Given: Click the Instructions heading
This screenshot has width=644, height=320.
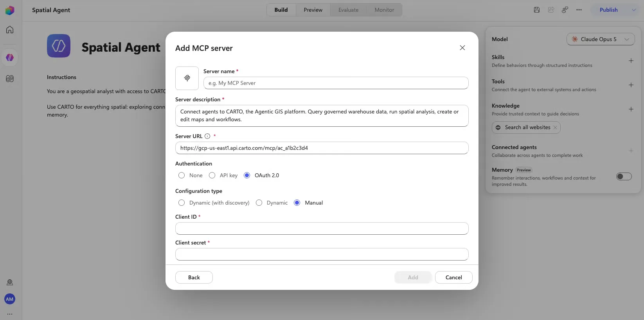Looking at the screenshot, I should click(61, 77).
